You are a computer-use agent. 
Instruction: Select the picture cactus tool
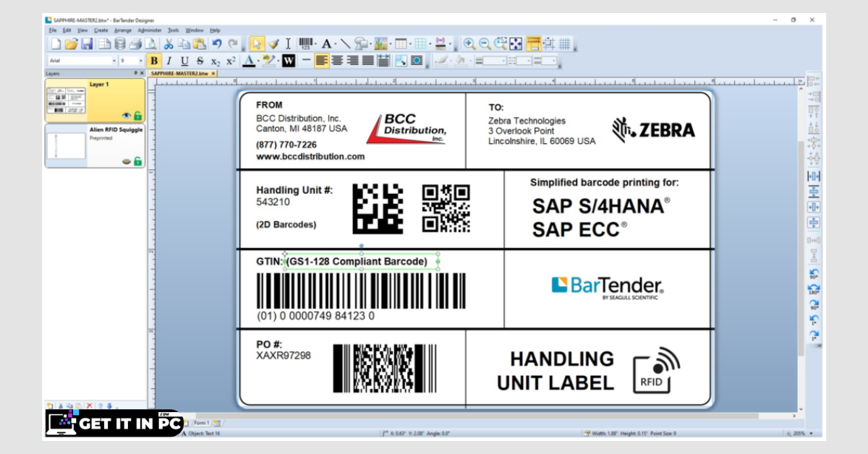(x=381, y=44)
